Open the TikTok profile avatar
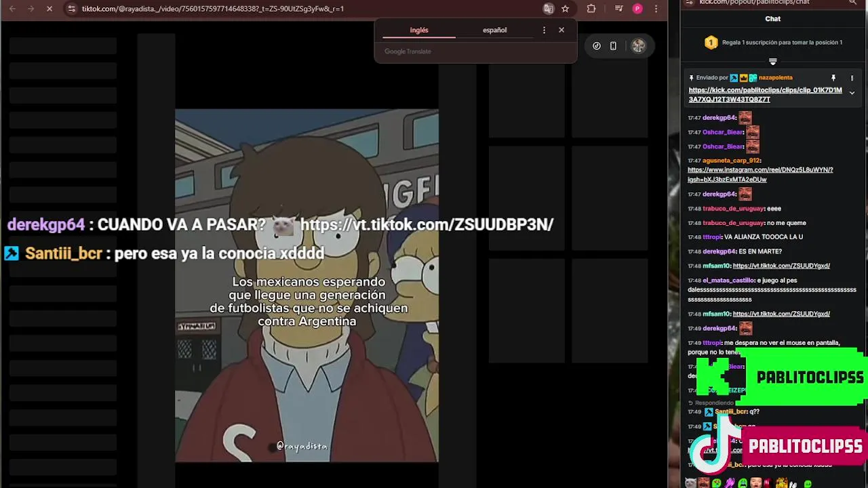 tap(638, 46)
